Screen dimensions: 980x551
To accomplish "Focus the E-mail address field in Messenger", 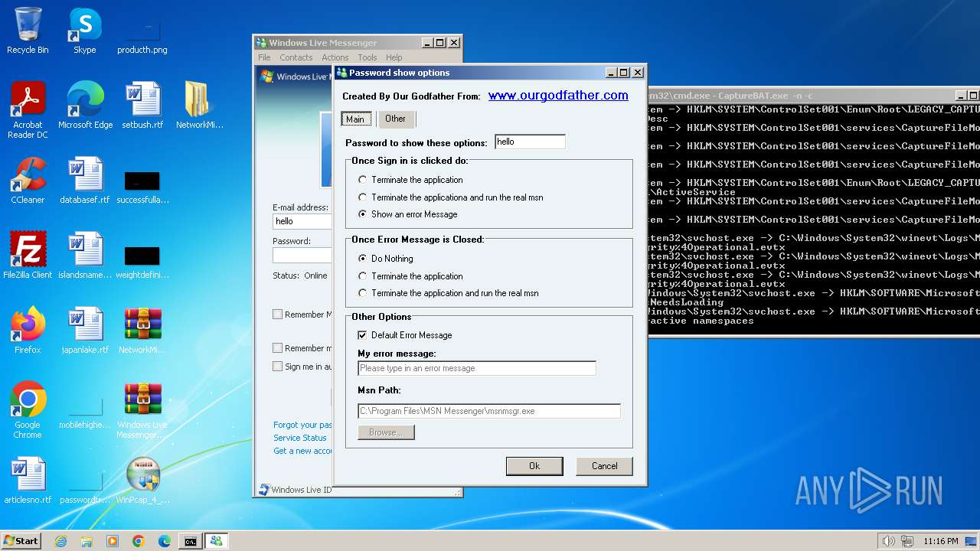I will click(x=302, y=221).
